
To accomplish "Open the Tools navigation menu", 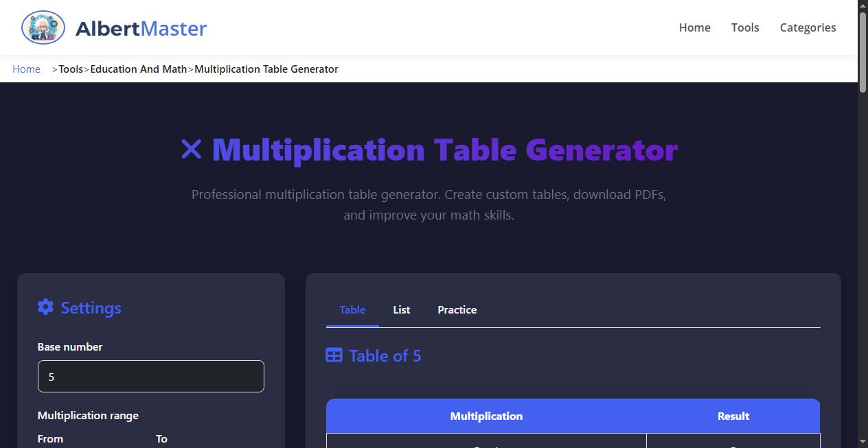I will coord(745,27).
